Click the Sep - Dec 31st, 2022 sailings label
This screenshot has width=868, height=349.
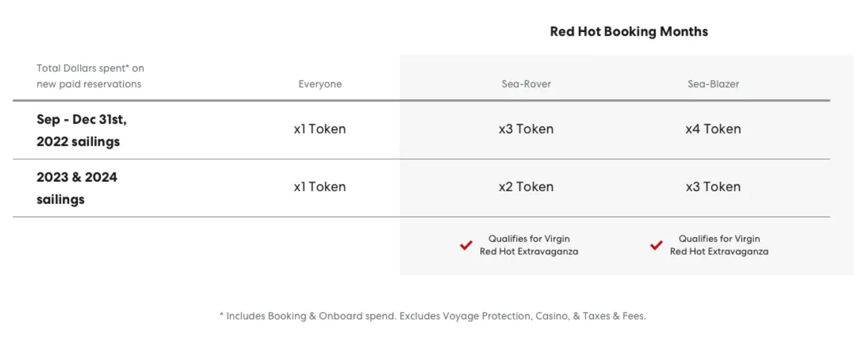(x=81, y=131)
